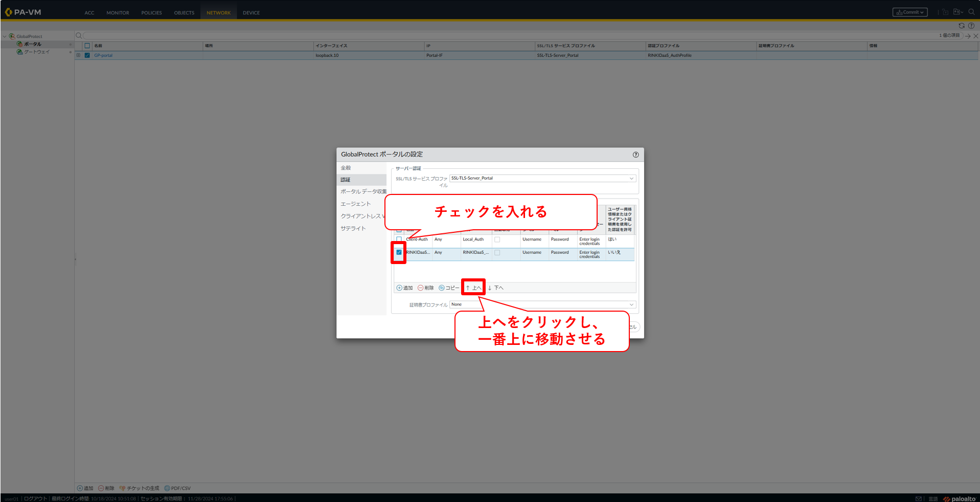Click the add plus icon in the dialog
The width and height of the screenshot is (980, 502).
pos(399,288)
